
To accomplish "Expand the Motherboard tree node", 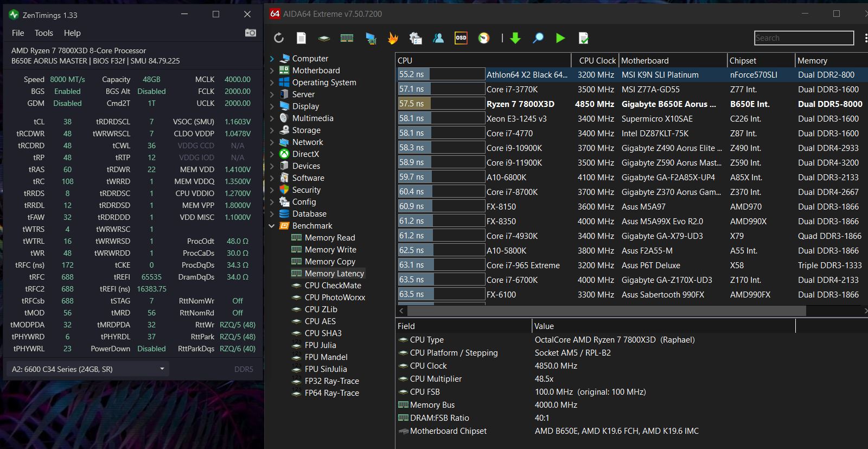I will click(272, 71).
